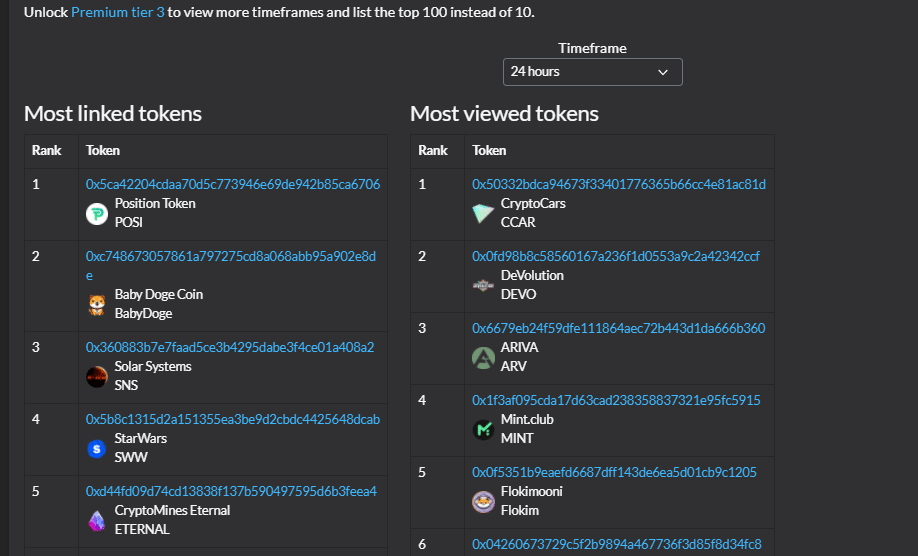The height and width of the screenshot is (556, 918).
Task: Select the ARIVA ARV green logo
Action: 483,358
